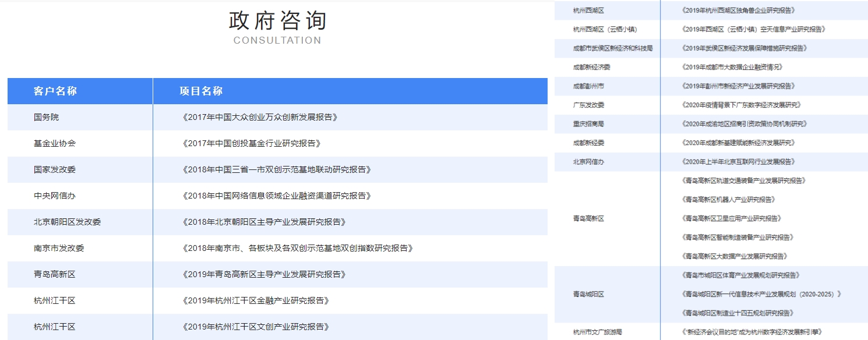This screenshot has width=868, height=340.
Task: Select 青岛高新区 cell beside 2019年主导产业 report
Action: point(55,274)
